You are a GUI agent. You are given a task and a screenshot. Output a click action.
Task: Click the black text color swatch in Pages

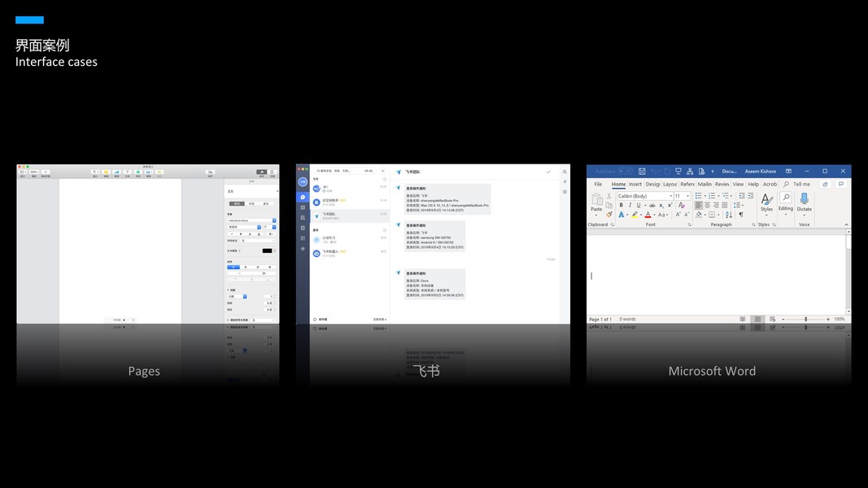(267, 251)
